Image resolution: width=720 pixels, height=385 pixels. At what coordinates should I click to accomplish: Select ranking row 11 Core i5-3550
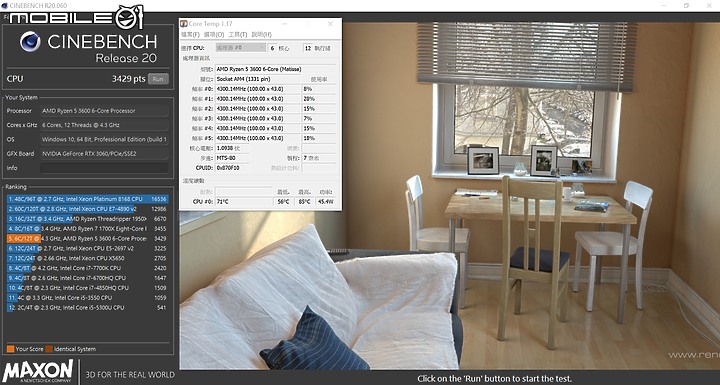(x=87, y=298)
